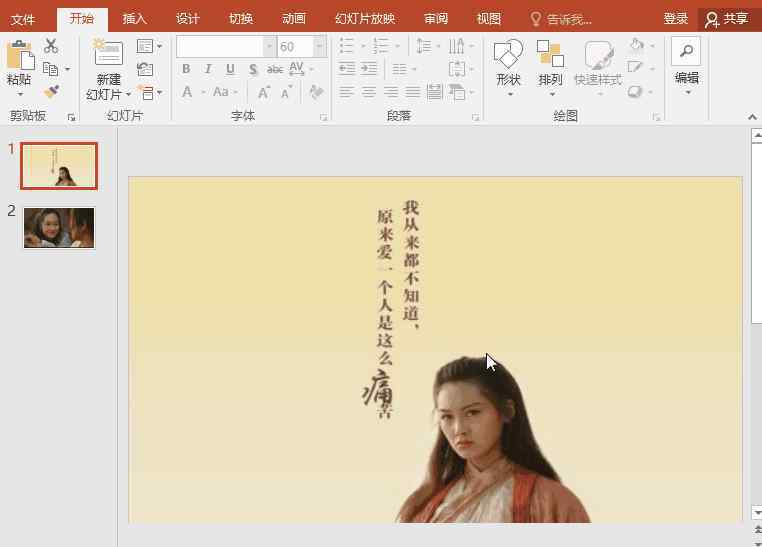Click the Copy icon
This screenshot has height=547, width=762.
51,69
